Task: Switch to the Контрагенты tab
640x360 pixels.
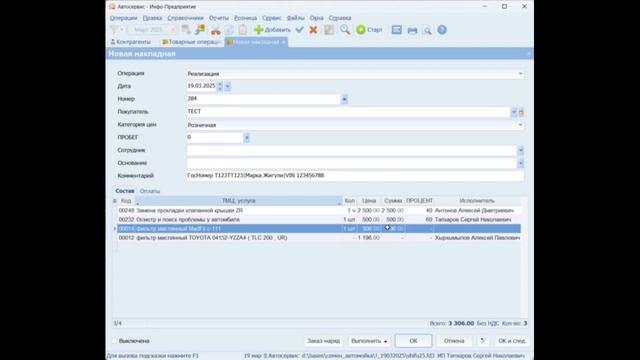Action: pyautogui.click(x=131, y=42)
